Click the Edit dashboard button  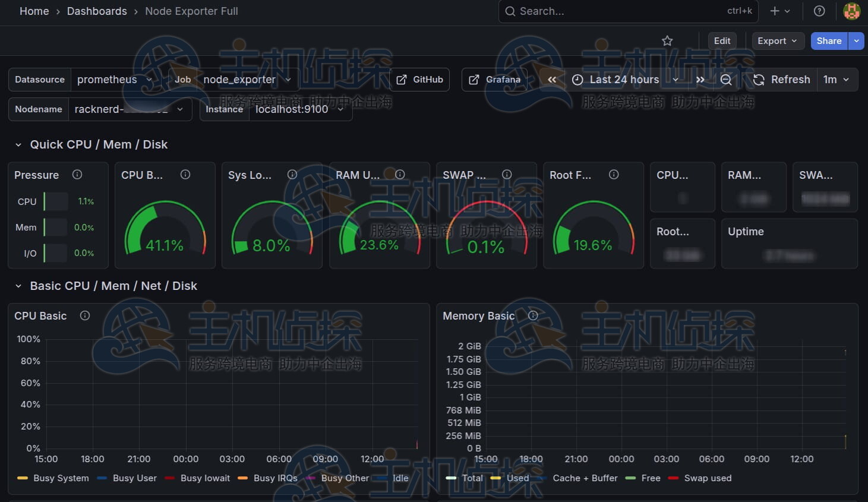click(x=722, y=41)
